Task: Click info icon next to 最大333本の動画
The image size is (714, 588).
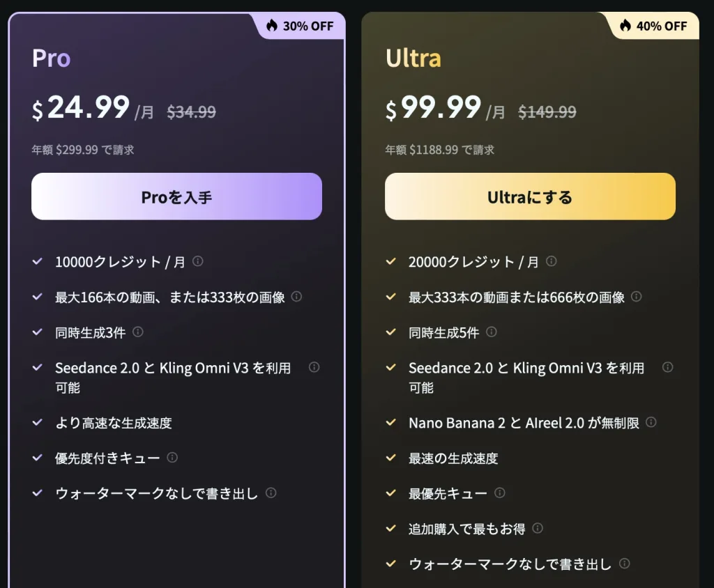Action: click(x=637, y=297)
